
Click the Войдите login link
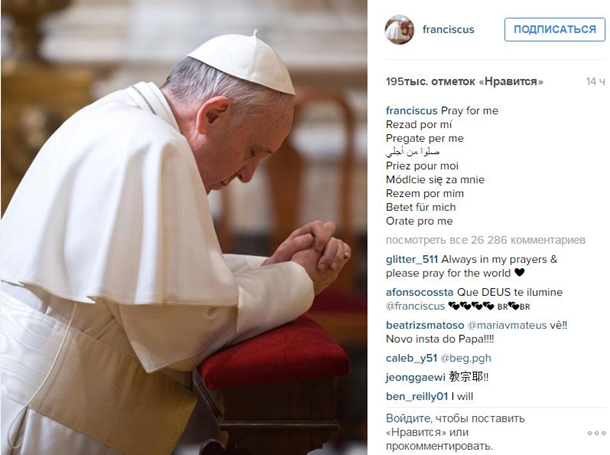pyautogui.click(x=408, y=419)
